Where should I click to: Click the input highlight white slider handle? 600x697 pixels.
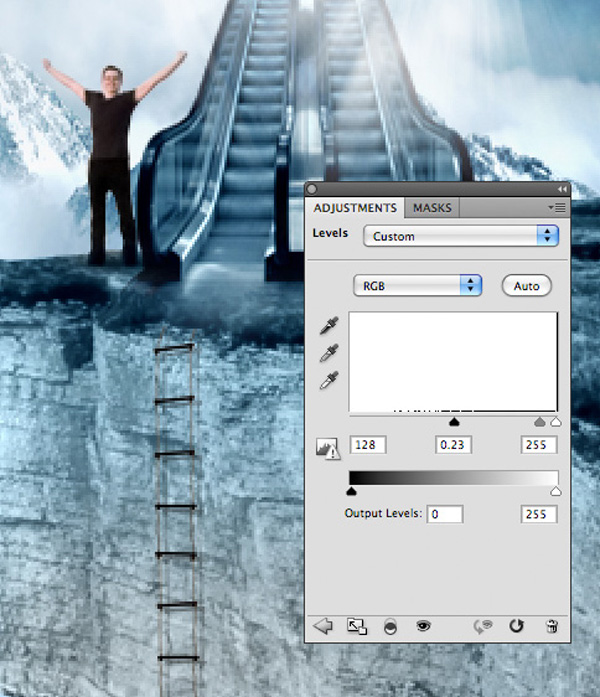tap(556, 422)
